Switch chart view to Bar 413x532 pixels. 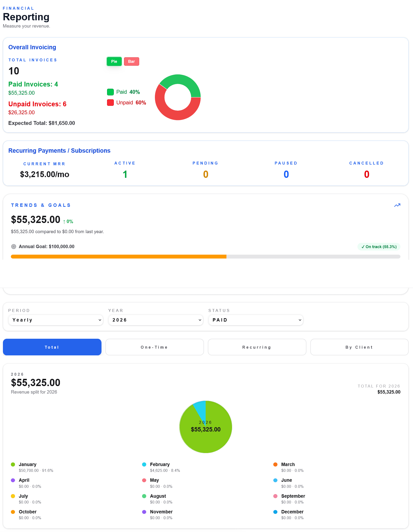131,61
